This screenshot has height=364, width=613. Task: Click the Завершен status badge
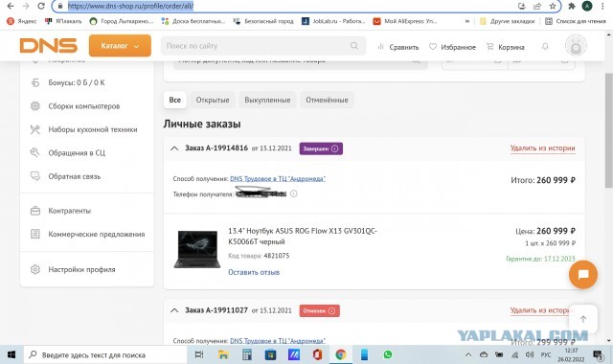coord(321,148)
